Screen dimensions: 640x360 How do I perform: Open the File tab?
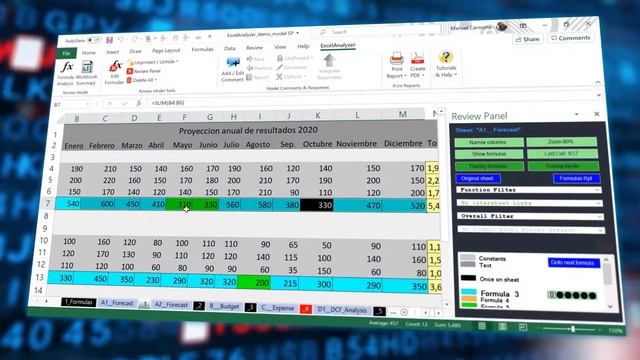[x=66, y=53]
